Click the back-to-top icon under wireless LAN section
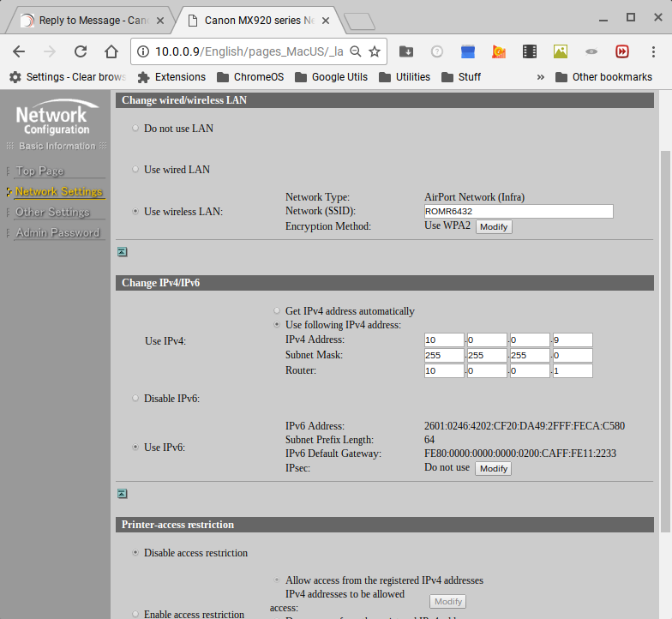Viewport: 672px width, 619px height. click(x=122, y=252)
